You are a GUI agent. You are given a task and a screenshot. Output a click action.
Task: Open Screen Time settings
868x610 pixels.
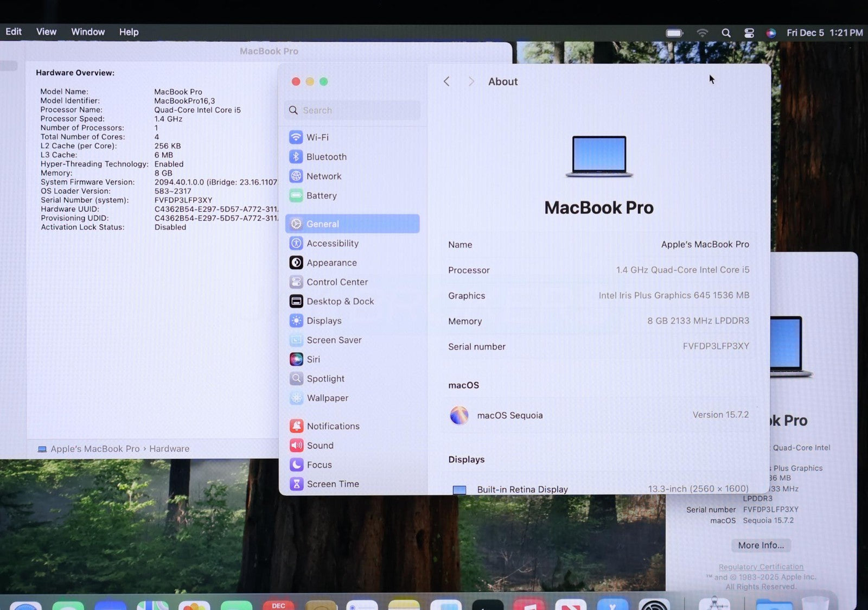[x=333, y=484]
